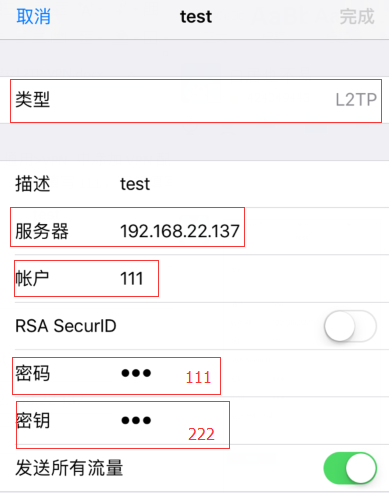This screenshot has height=493, width=389.
Task: Tap the 密钥 label
Action: click(x=33, y=420)
